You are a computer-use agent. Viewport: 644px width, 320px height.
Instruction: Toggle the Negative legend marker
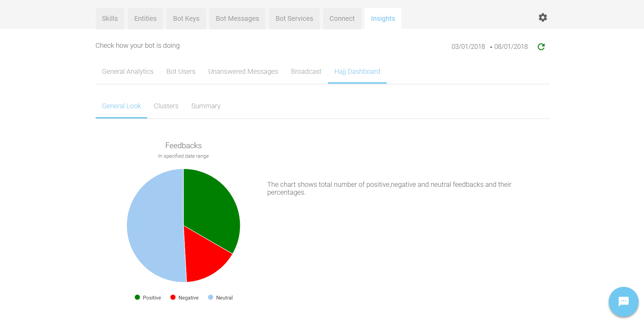click(173, 297)
